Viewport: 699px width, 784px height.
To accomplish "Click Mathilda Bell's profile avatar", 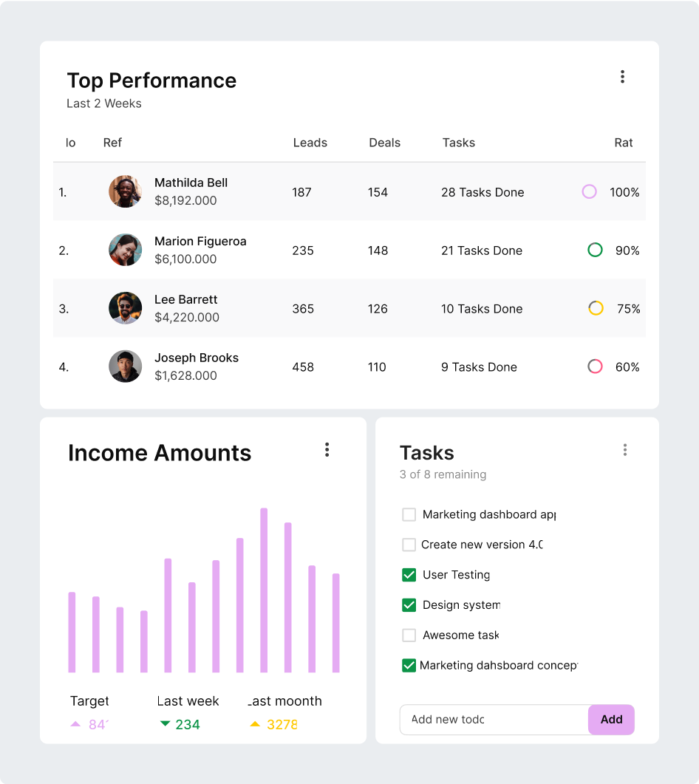I will click(125, 191).
